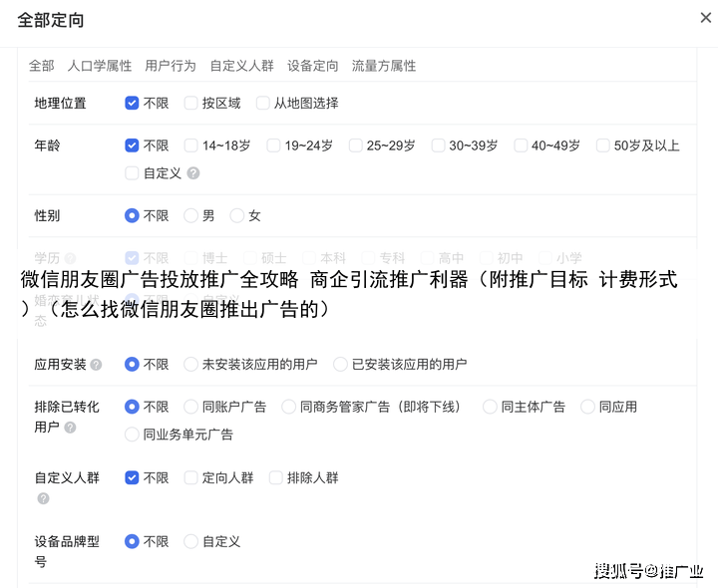
Task: Tick the 25~29岁 age checkbox
Action: coord(356,146)
